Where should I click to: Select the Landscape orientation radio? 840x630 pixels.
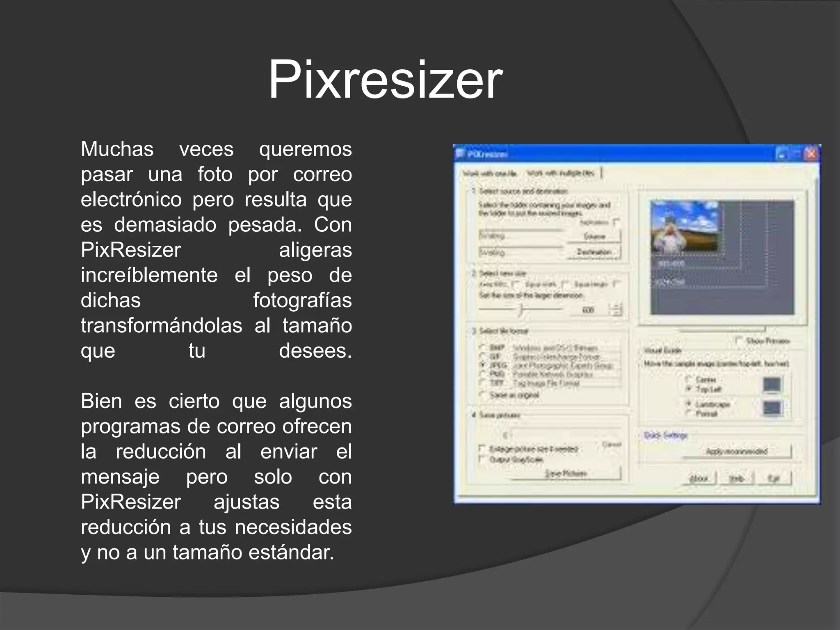click(689, 404)
